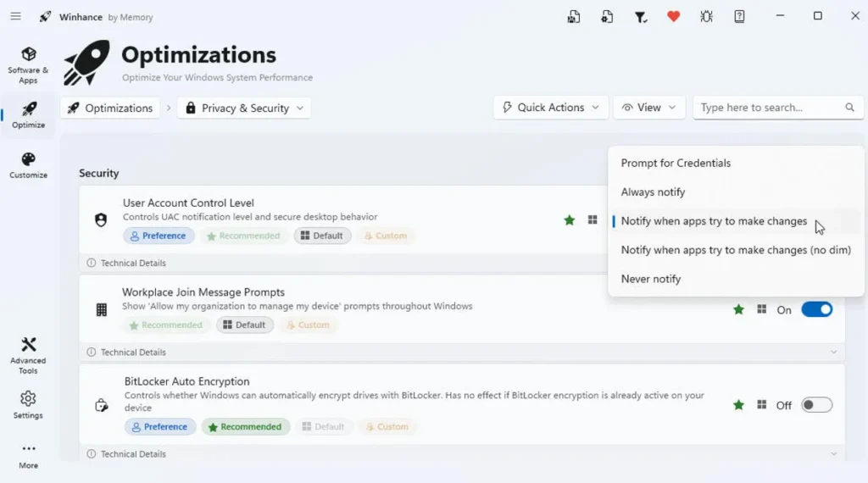The image size is (868, 483).
Task: Open the help book icon in title bar
Action: tap(739, 16)
